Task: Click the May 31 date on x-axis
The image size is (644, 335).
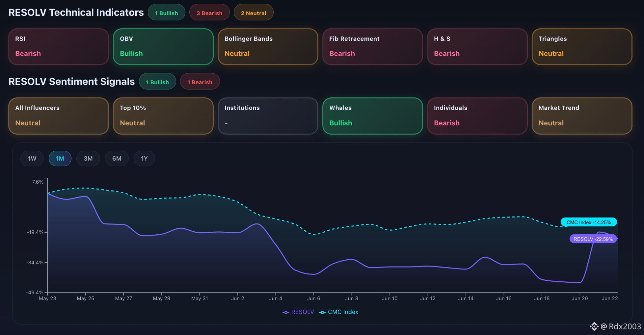Action: (200, 298)
